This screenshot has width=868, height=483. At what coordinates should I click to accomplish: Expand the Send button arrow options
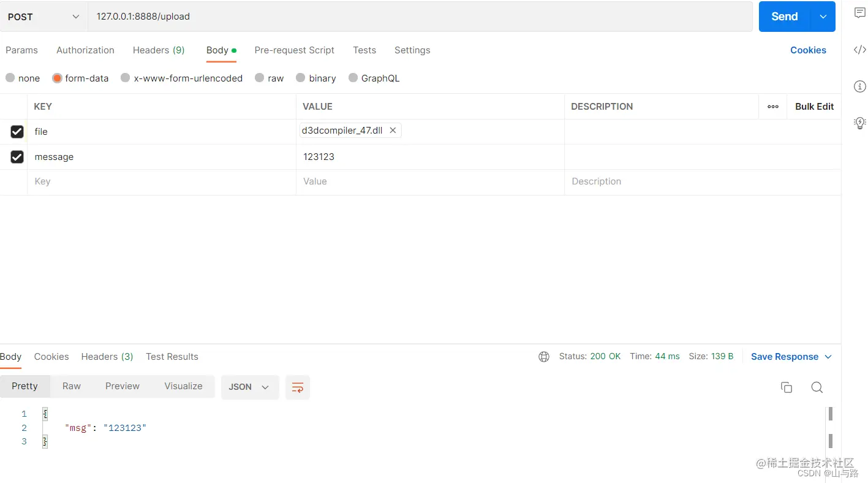(823, 17)
